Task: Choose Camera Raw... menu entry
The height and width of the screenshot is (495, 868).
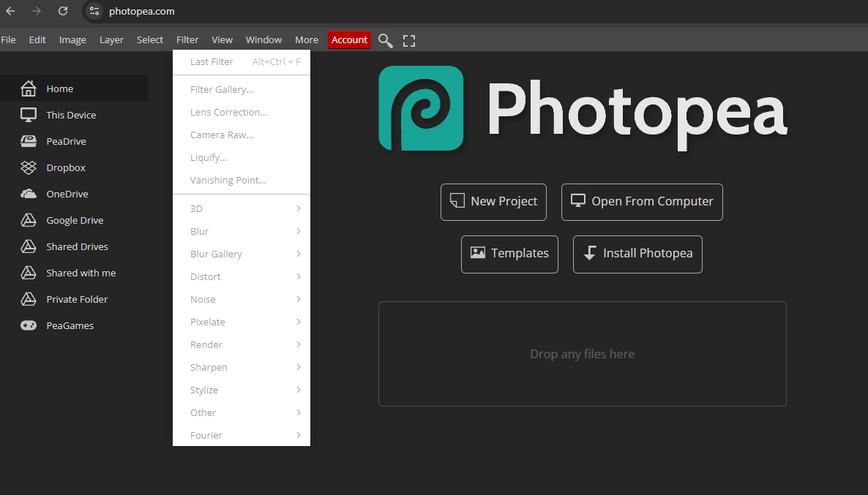Action: (x=242, y=135)
